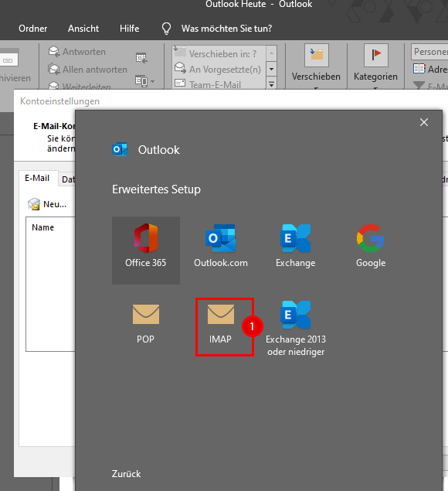Close the Erweitertes Setup dialog
The image size is (448, 491).
pyautogui.click(x=424, y=122)
